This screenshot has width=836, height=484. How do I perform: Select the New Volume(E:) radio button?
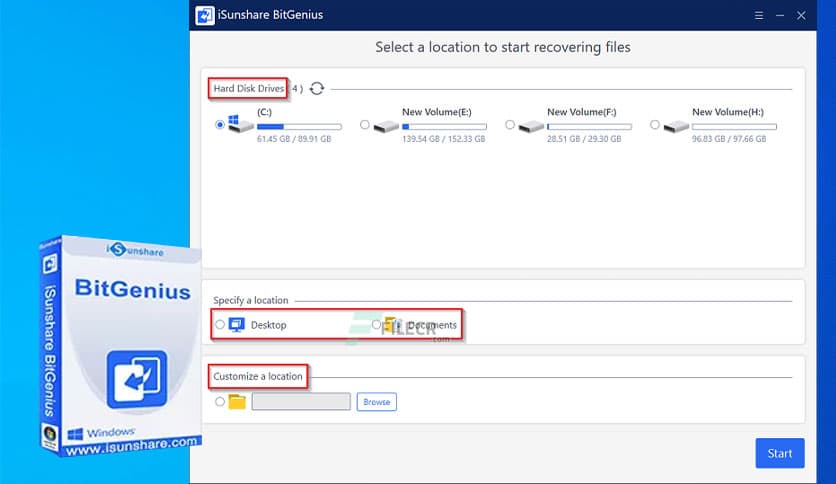pos(364,126)
